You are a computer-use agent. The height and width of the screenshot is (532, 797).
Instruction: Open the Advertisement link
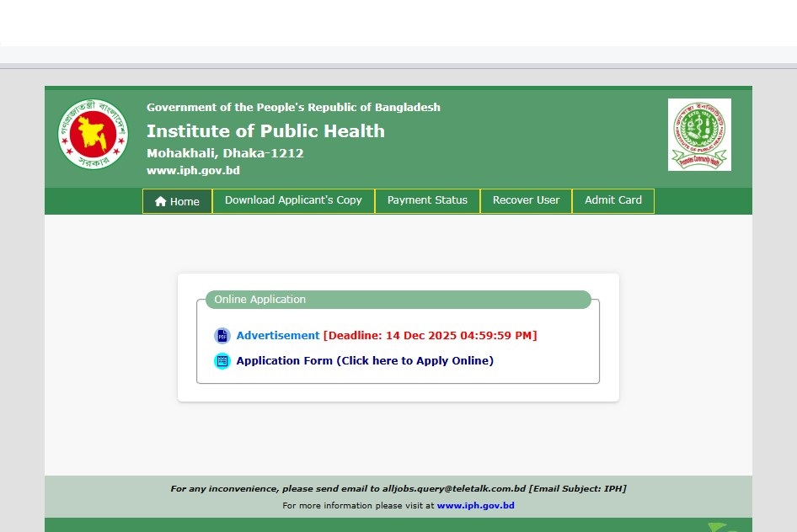(278, 336)
